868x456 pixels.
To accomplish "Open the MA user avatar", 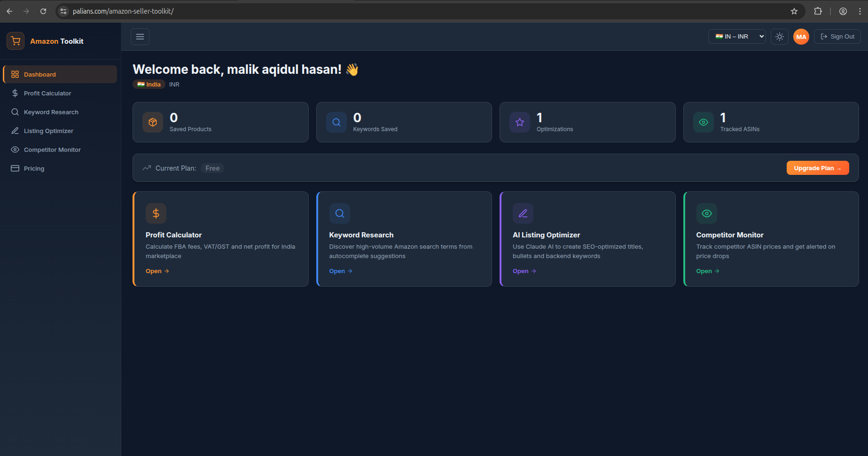I will pyautogui.click(x=801, y=37).
